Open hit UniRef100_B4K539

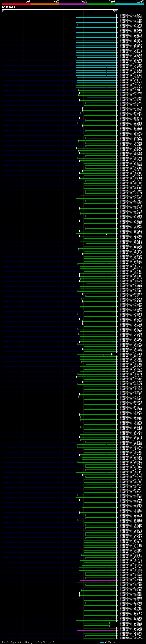(x=131, y=407)
